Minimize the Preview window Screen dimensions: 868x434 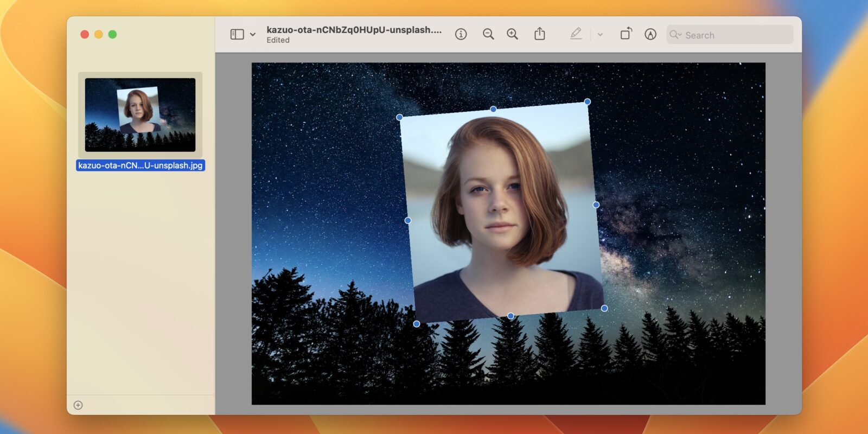coord(99,34)
